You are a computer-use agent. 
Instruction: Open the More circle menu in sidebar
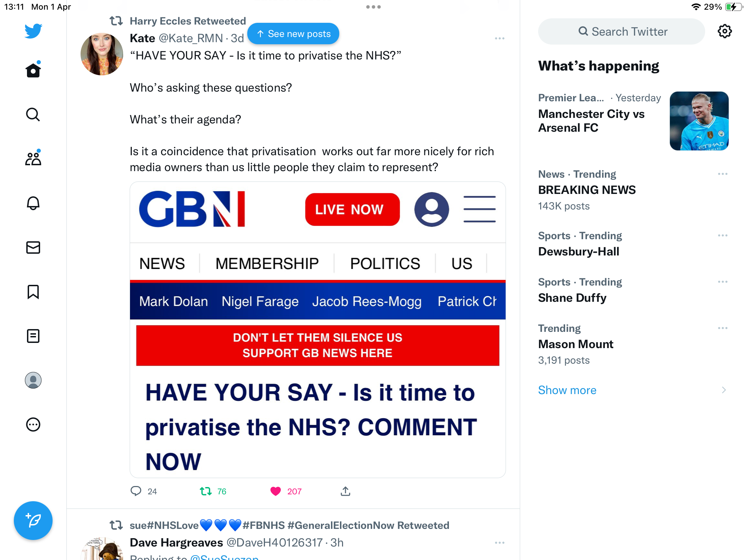click(33, 424)
